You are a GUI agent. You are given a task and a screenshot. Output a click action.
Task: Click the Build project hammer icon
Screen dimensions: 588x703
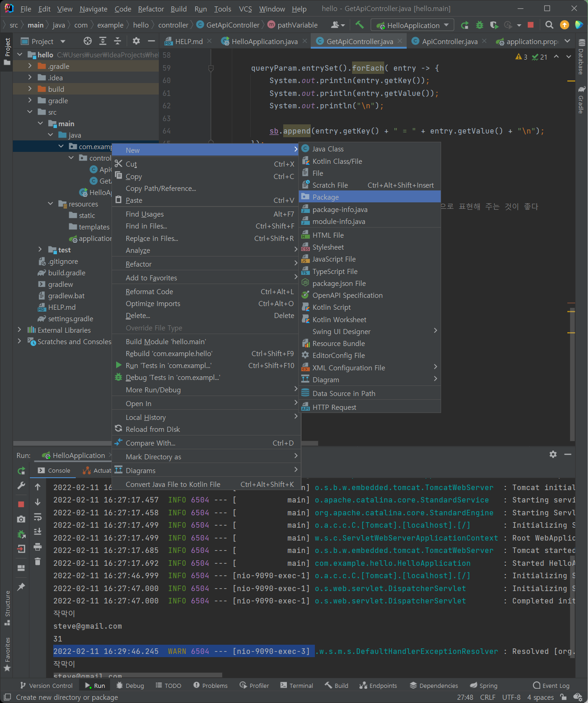pos(359,25)
